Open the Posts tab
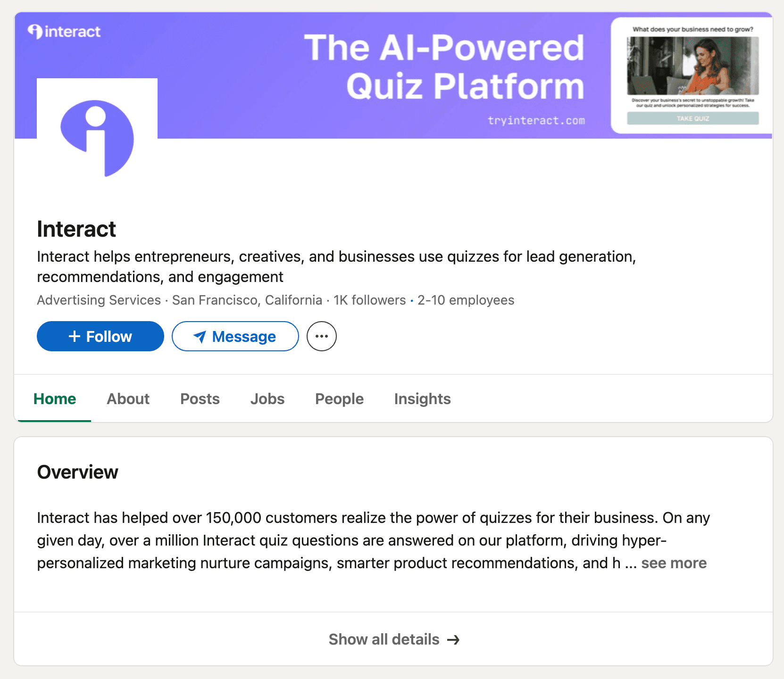The image size is (784, 679). 200,399
